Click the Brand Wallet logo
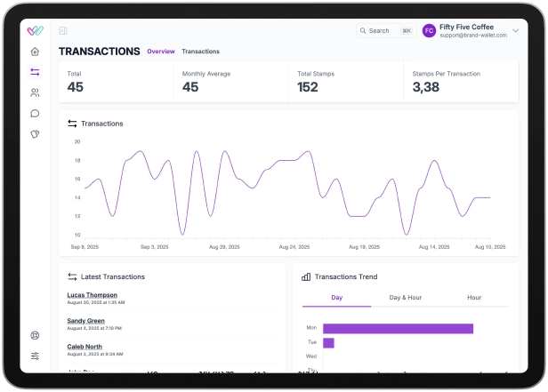Screen dimensions: 548x392 pos(35,30)
